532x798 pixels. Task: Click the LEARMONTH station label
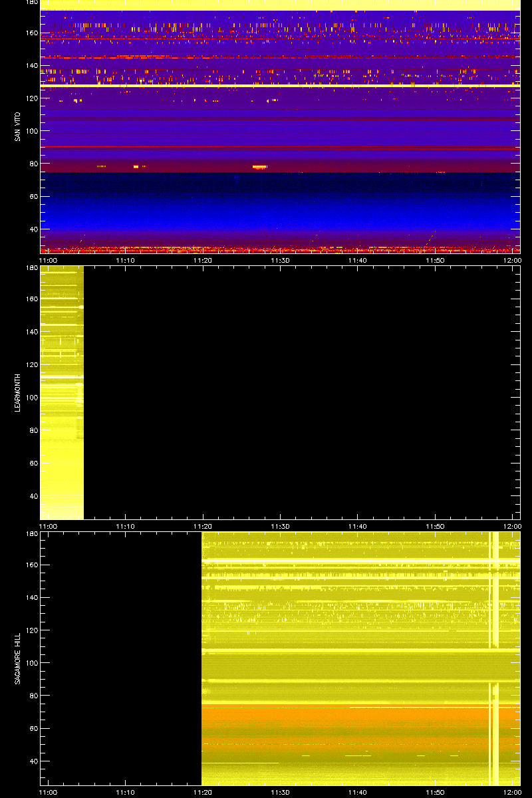click(x=17, y=392)
